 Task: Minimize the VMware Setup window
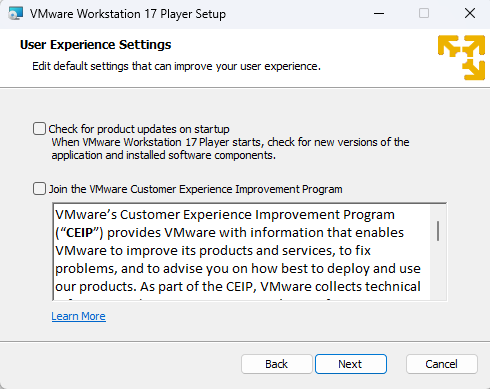pos(379,14)
